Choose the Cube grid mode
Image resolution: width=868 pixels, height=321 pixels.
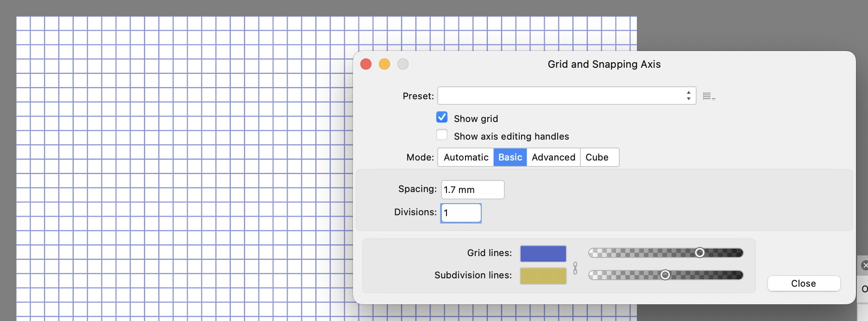[x=599, y=157]
